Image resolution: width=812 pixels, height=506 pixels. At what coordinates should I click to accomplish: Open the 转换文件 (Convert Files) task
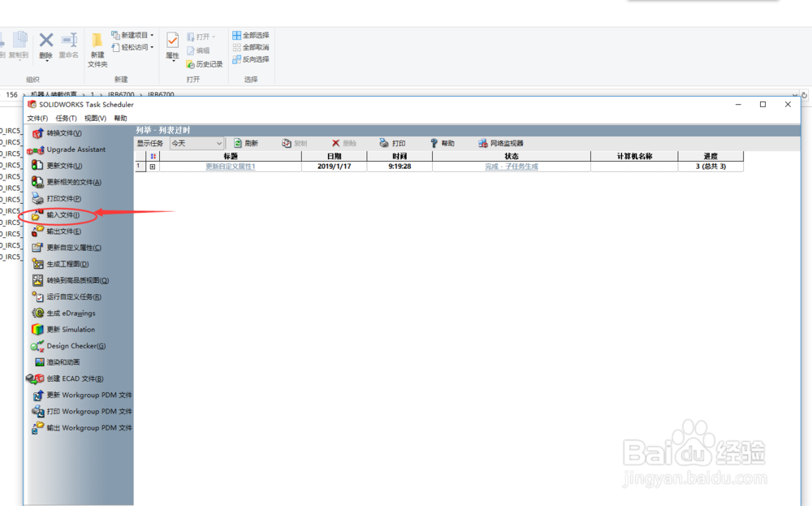coord(57,133)
